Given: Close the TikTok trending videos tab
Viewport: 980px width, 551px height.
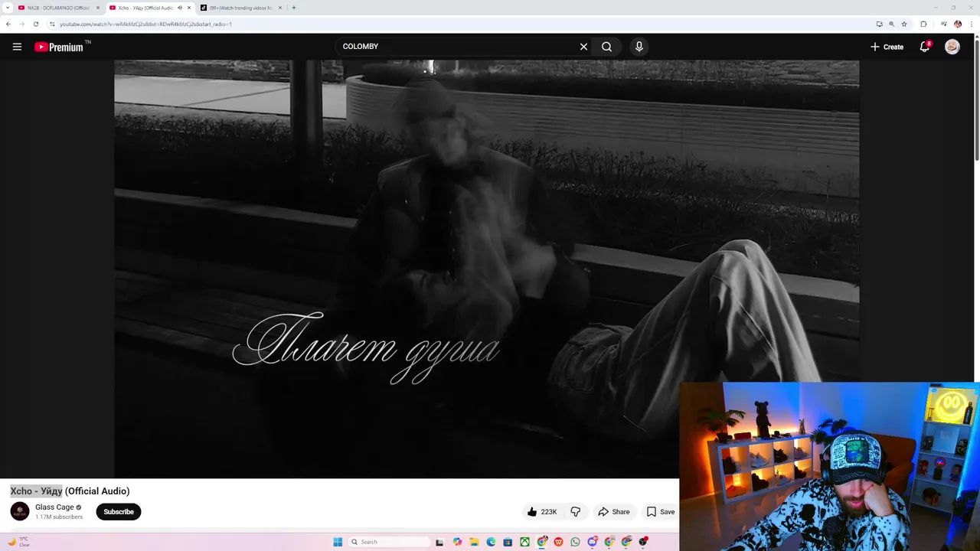Looking at the screenshot, I should pos(280,8).
